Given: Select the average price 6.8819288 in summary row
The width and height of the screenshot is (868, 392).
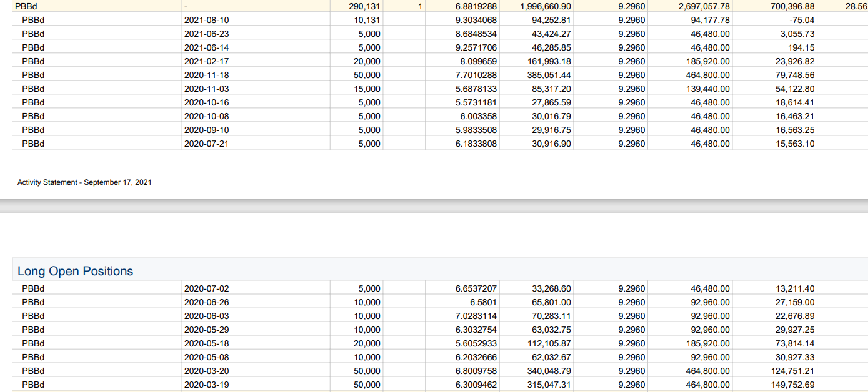Looking at the screenshot, I should (476, 6).
